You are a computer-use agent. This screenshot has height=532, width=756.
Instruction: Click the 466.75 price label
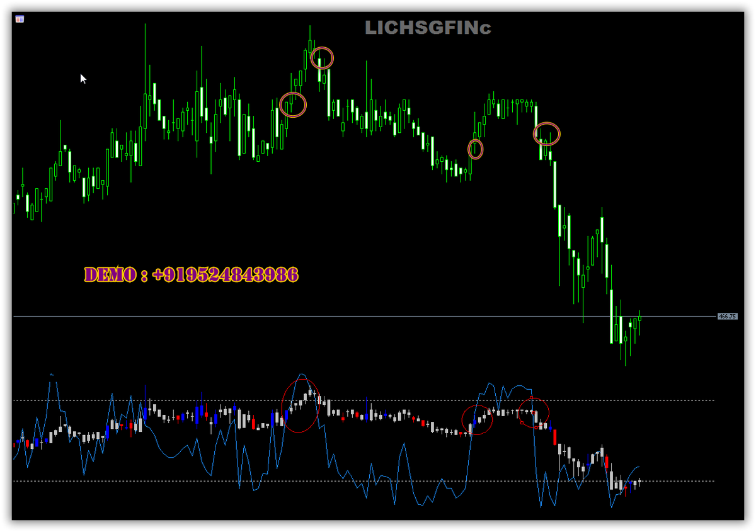(727, 316)
